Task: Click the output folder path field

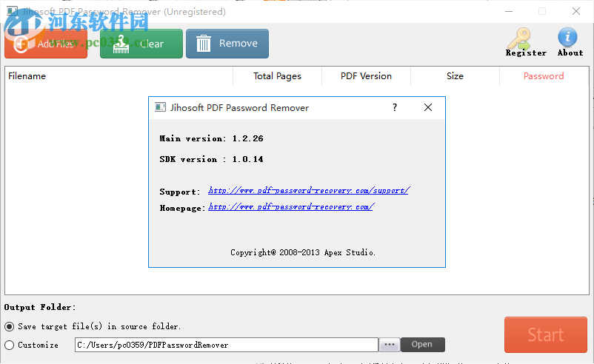Action: [x=227, y=345]
